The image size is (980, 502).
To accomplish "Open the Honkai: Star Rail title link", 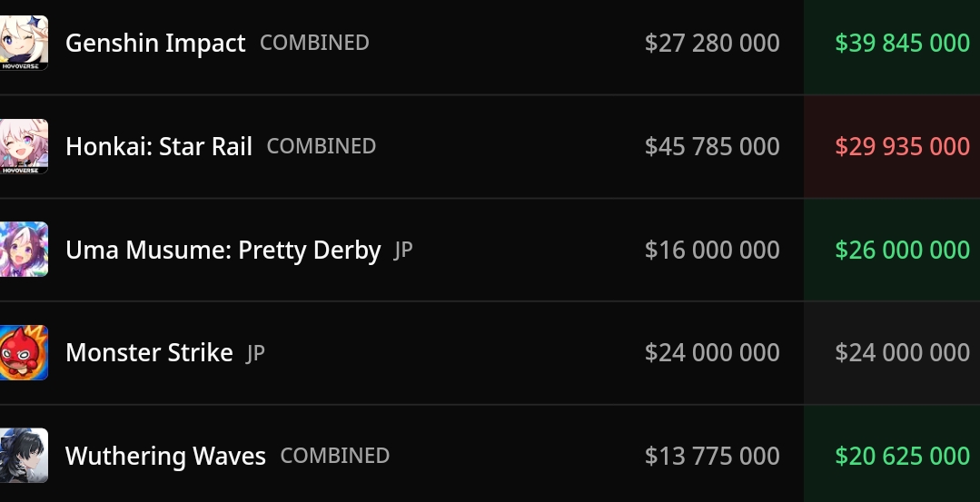I will pyautogui.click(x=159, y=146).
